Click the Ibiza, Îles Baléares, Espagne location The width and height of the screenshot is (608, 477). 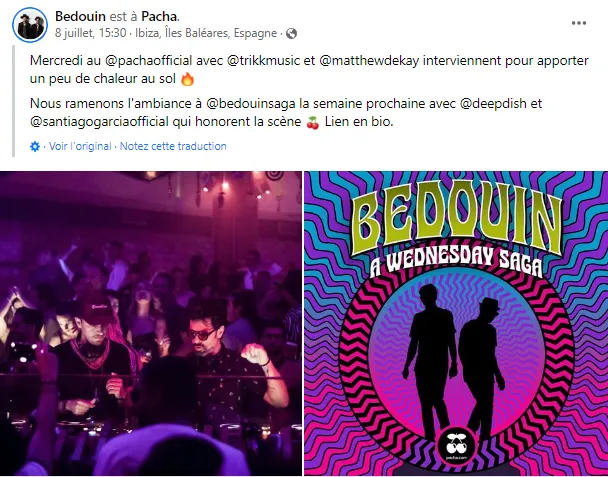[x=206, y=33]
